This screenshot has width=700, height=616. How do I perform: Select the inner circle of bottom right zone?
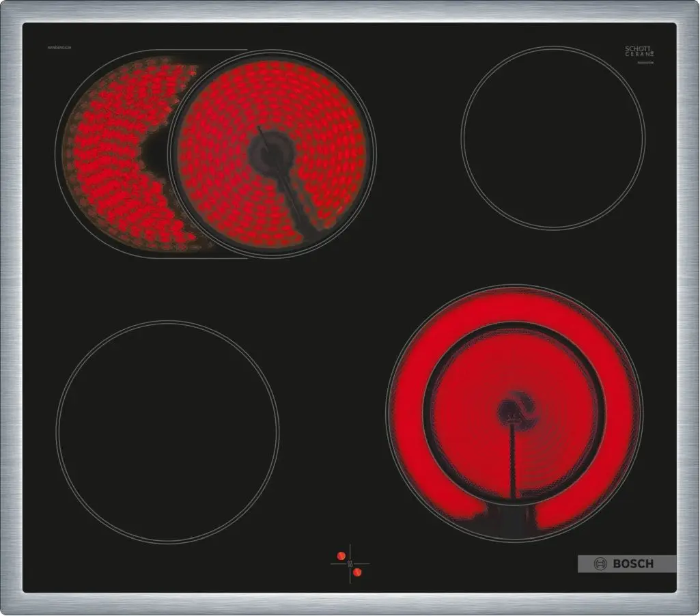point(514,414)
